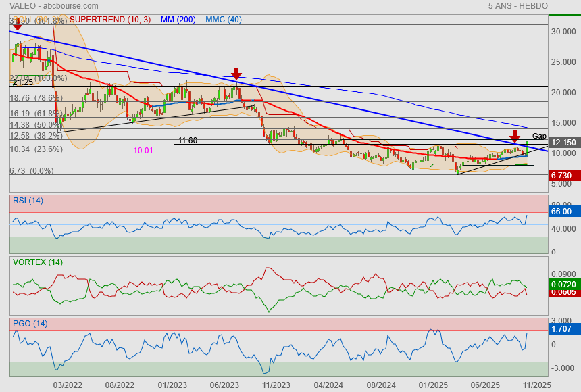Click the blue 1.707 PGO value tag
This screenshot has height=392, width=581.
pyautogui.click(x=561, y=330)
